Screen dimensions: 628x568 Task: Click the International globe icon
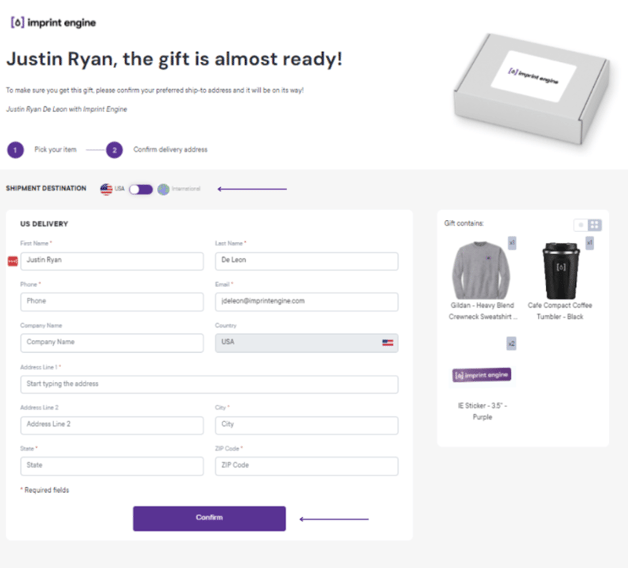[x=163, y=189]
